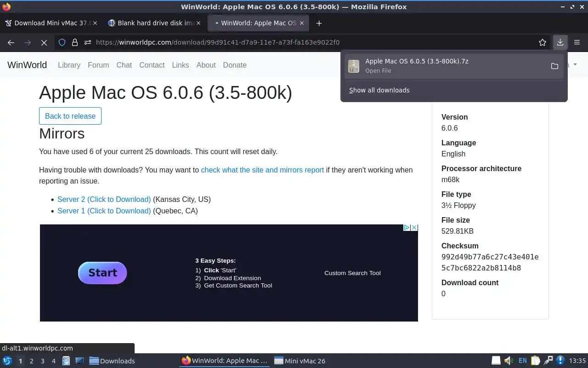Select the checksum value text

pos(490,262)
